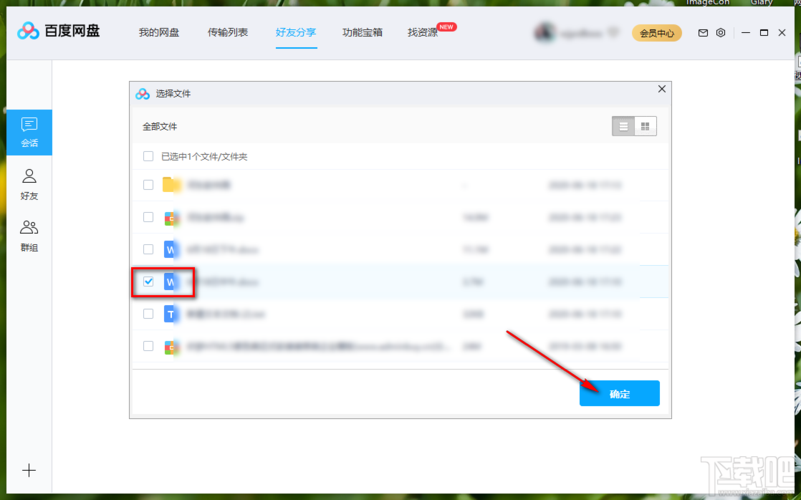This screenshot has width=801, height=500.
Task: Close the 选择文件 dialog
Action: tap(662, 89)
